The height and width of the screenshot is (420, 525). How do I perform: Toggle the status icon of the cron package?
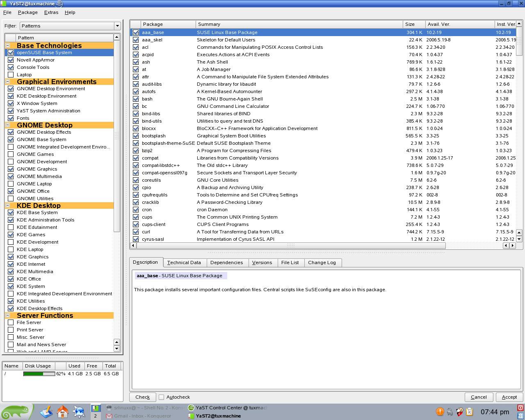[136, 210]
